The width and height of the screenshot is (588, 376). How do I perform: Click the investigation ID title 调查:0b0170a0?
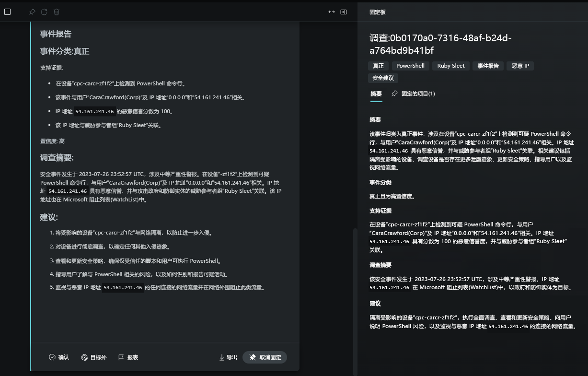tap(441, 44)
